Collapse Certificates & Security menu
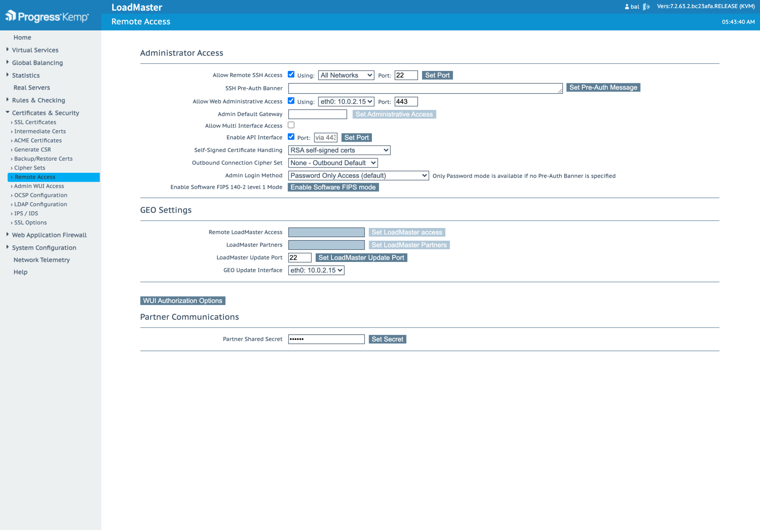This screenshot has height=532, width=760. (46, 113)
